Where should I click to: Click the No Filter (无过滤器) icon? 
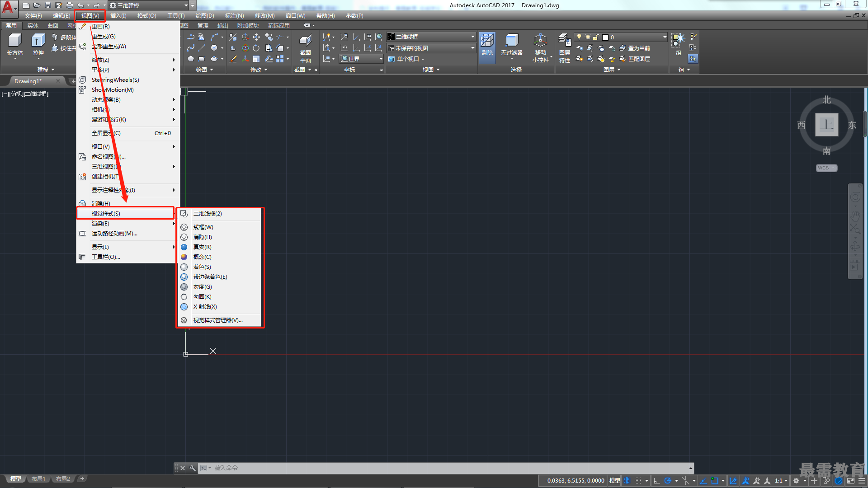coord(511,41)
